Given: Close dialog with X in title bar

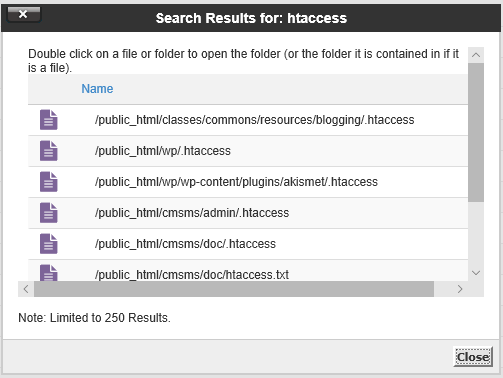Looking at the screenshot, I should (24, 14).
